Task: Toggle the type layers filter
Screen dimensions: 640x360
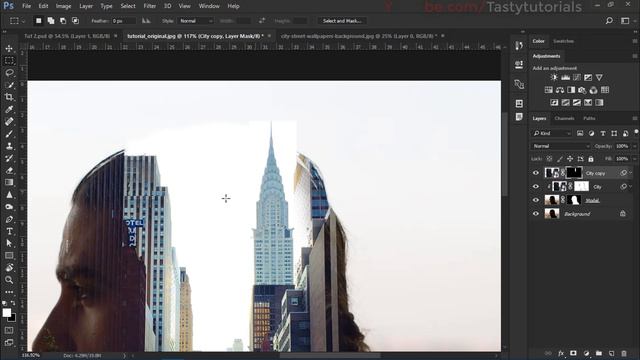Action: (x=603, y=133)
